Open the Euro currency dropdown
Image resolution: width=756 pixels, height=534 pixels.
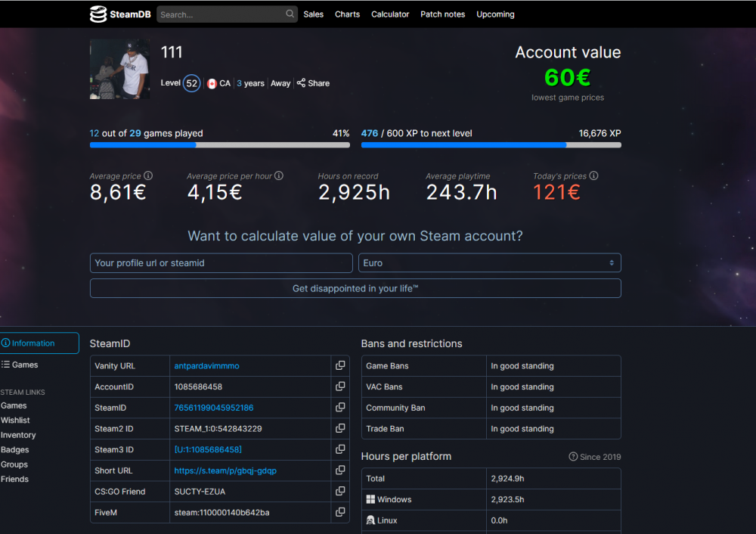[x=489, y=263]
